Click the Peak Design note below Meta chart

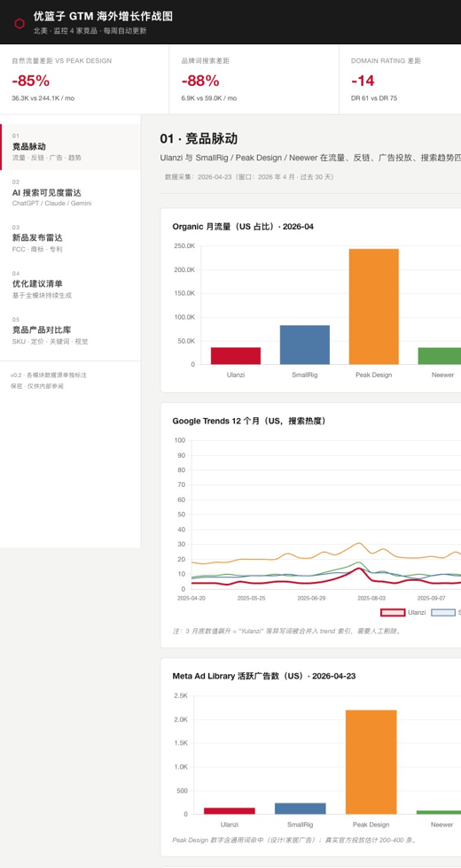293,840
